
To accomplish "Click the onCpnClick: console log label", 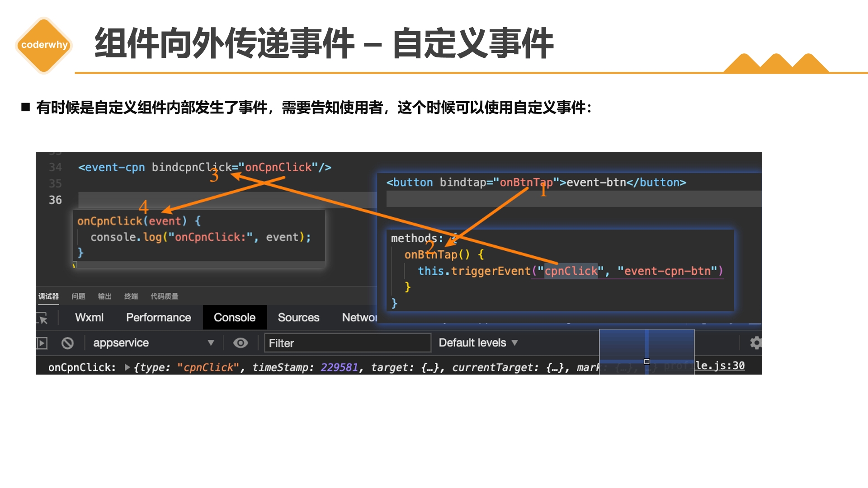I will [x=82, y=367].
